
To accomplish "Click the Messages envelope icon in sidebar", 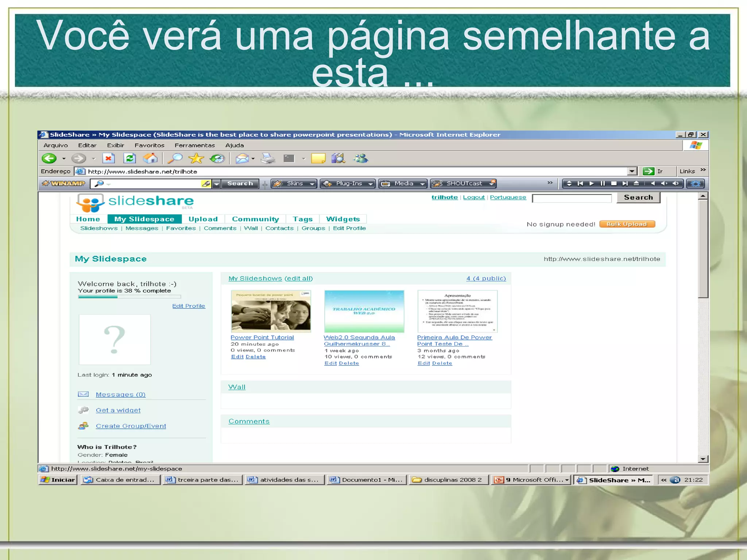I will tap(83, 394).
